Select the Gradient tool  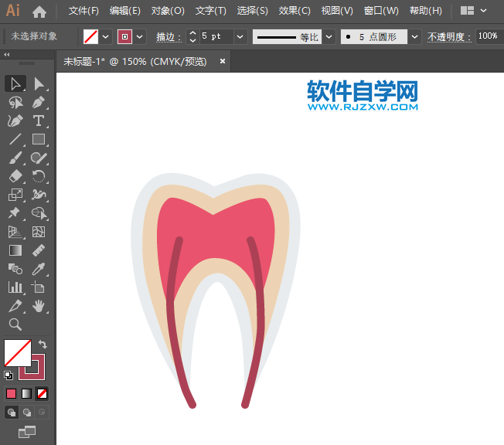15,250
